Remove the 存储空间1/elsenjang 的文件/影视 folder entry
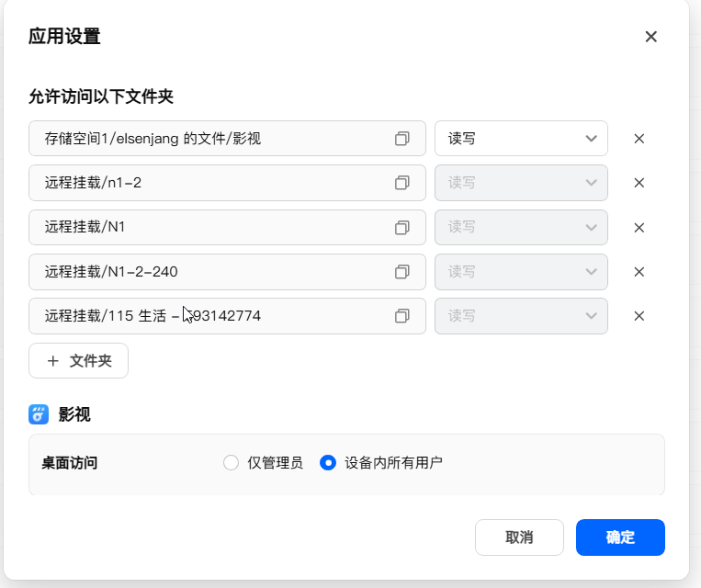 pyautogui.click(x=639, y=139)
